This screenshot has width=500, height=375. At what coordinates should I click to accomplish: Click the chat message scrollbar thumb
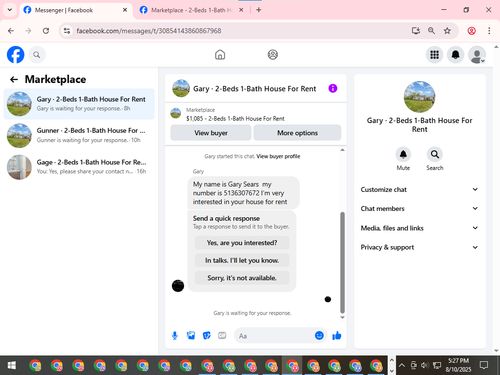342,262
